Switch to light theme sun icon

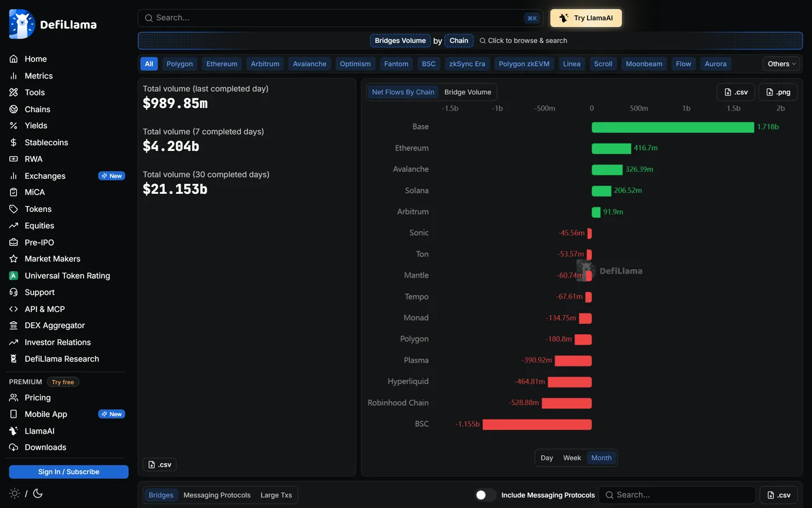(x=14, y=493)
